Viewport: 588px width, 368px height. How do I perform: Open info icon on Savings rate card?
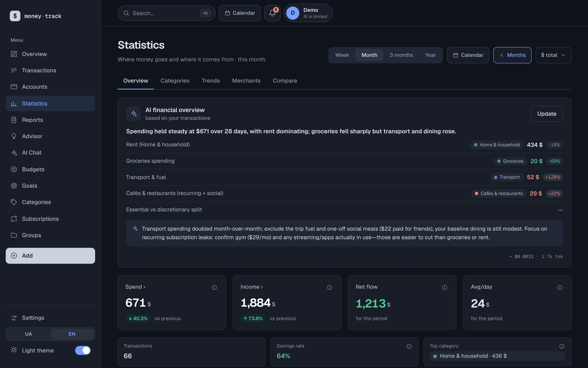pyautogui.click(x=409, y=346)
